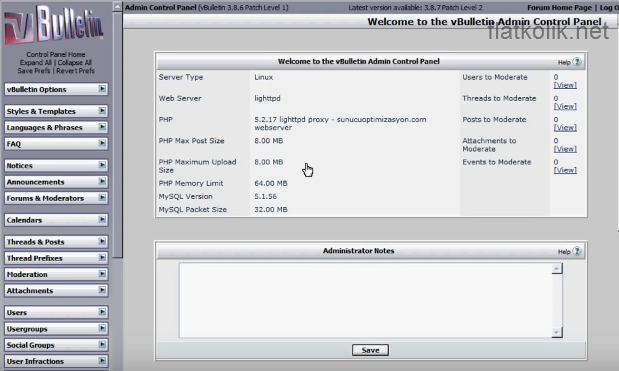Click Help text in Welcome panel
Viewport: 619px width, 371px height.
[x=564, y=62]
